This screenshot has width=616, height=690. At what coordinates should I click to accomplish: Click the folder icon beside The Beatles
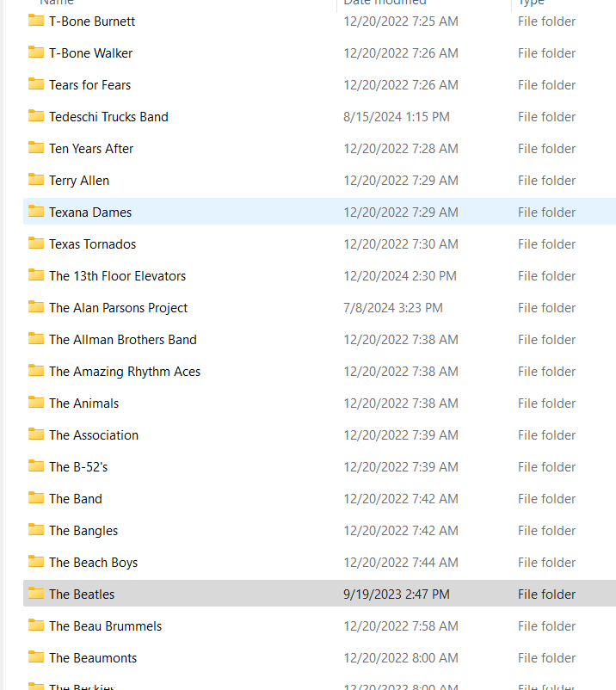click(36, 594)
